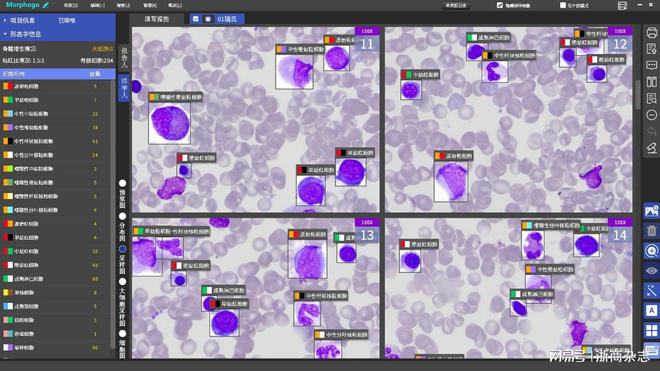Select the side-by-side compare panels icon
Screen dimensions: 660x371
tap(651, 82)
